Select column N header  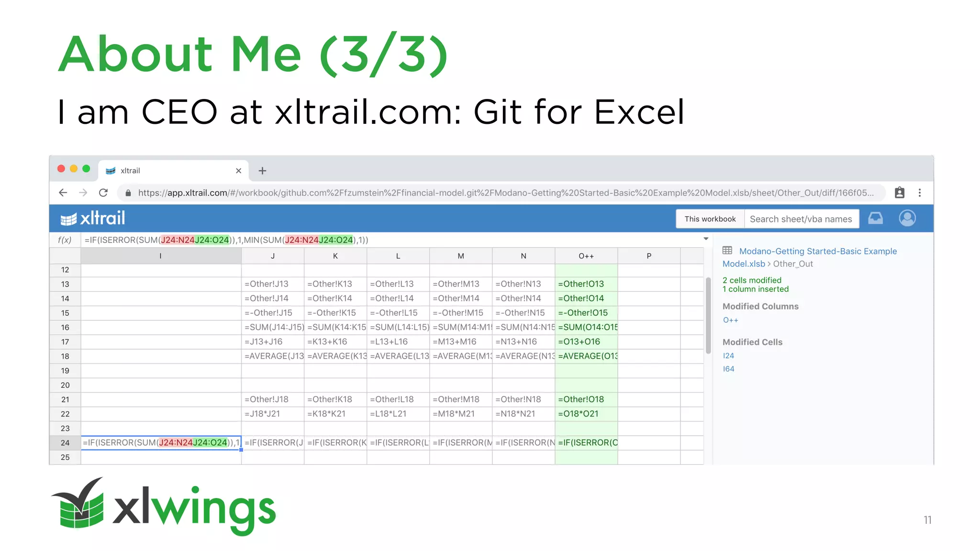point(523,256)
